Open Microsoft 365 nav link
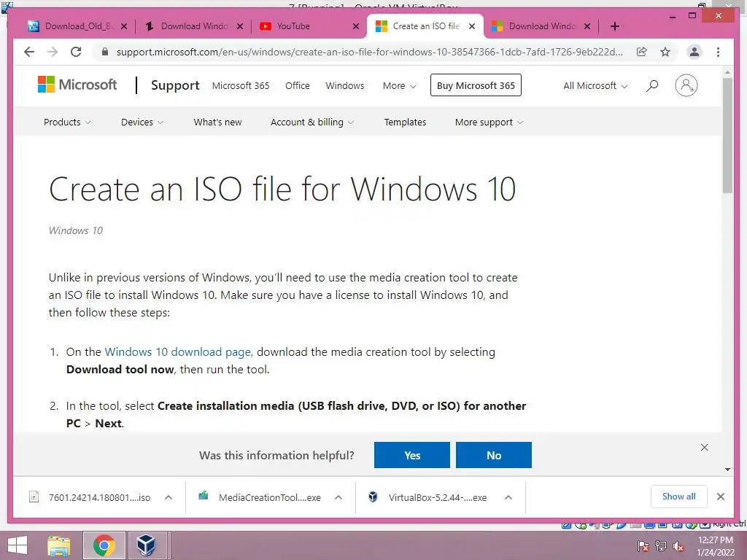Screen dimensions: 747x560 [x=241, y=86]
